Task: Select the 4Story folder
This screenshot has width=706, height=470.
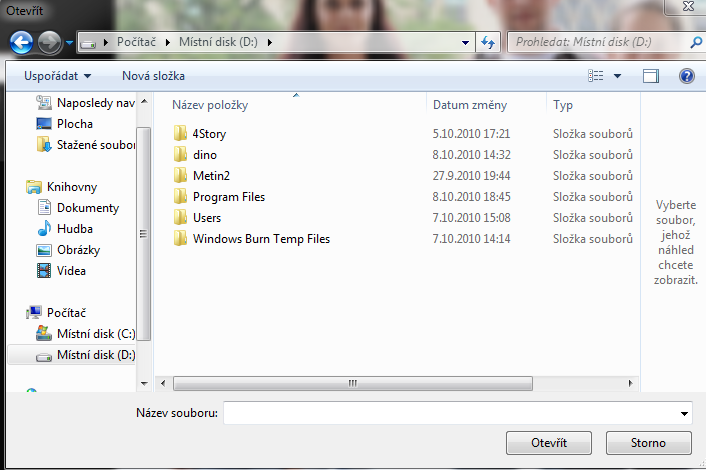Action: click(209, 134)
